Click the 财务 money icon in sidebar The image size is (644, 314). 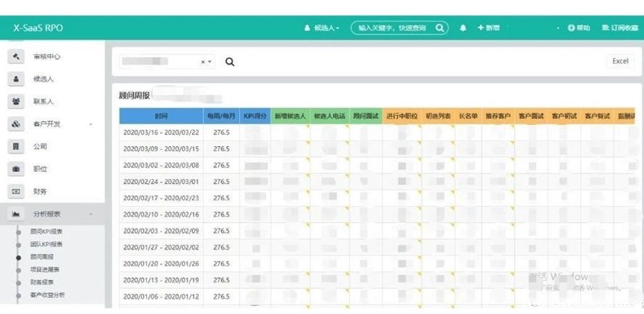click(16, 191)
